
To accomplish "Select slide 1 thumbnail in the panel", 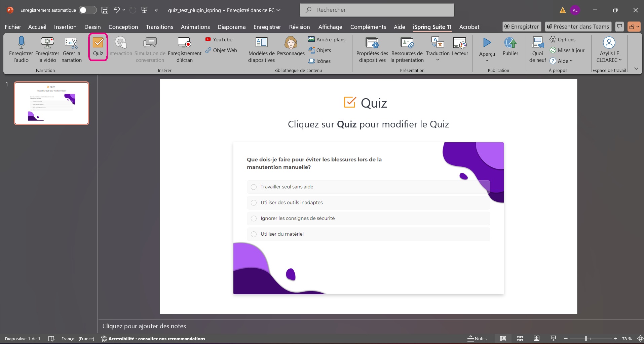I will (51, 103).
